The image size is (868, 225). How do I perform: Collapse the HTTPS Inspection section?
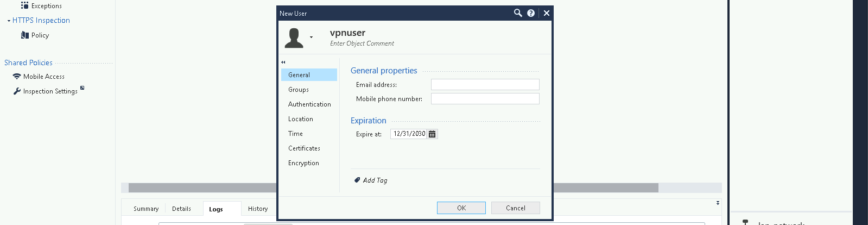9,21
